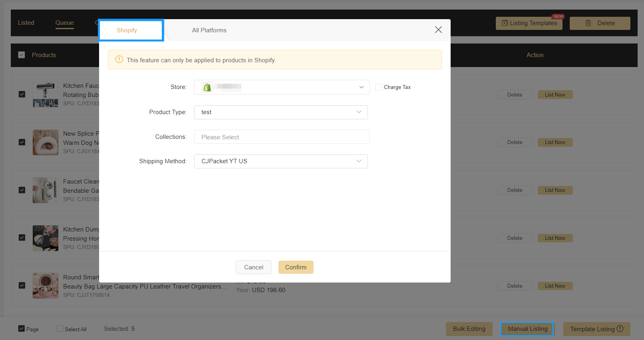Toggle the Products header checkbox

(22, 55)
